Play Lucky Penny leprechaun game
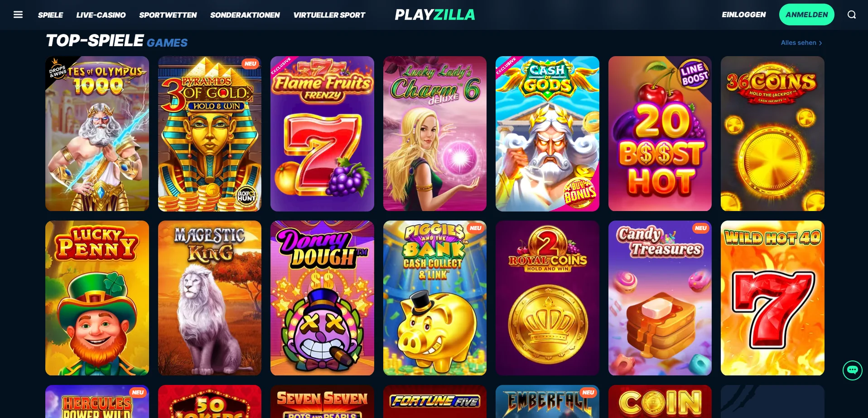This screenshot has width=868, height=418. (x=97, y=298)
